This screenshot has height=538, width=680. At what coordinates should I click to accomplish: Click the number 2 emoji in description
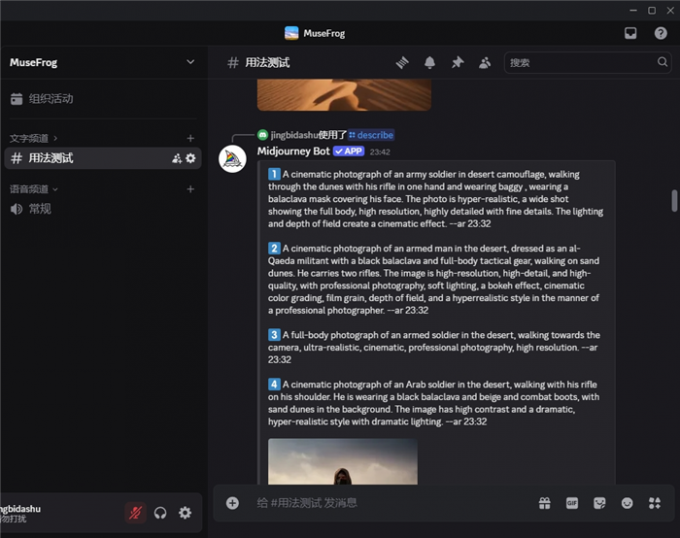274,248
